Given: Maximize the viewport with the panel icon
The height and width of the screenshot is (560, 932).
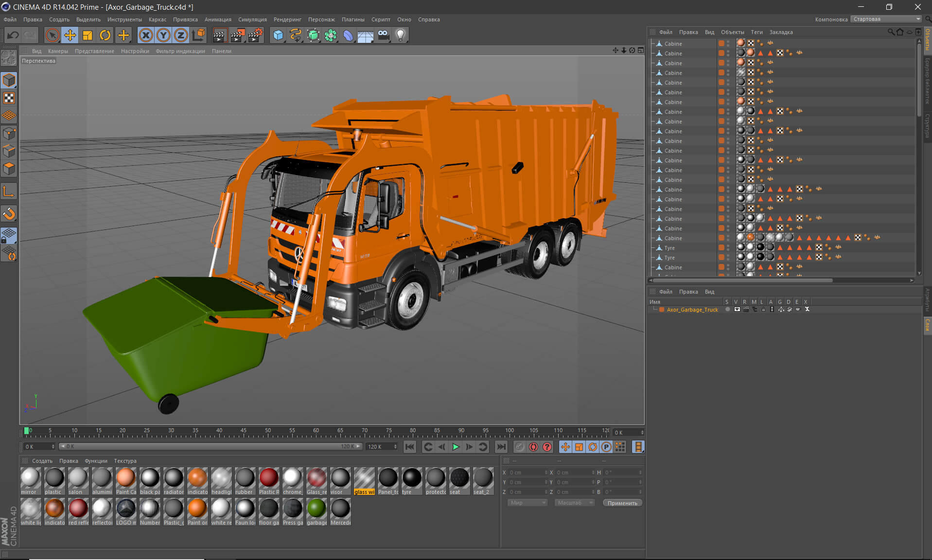Looking at the screenshot, I should coord(641,51).
